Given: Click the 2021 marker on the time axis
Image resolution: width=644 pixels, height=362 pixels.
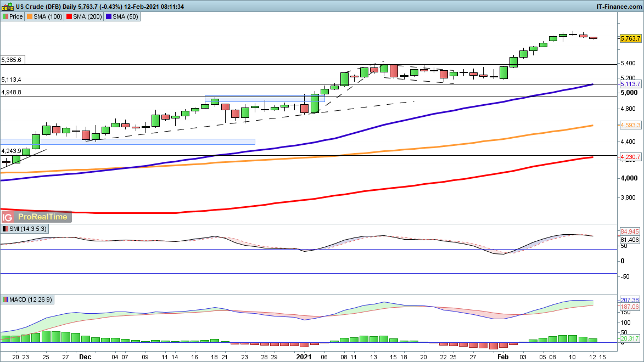Looking at the screenshot, I should (x=305, y=356).
